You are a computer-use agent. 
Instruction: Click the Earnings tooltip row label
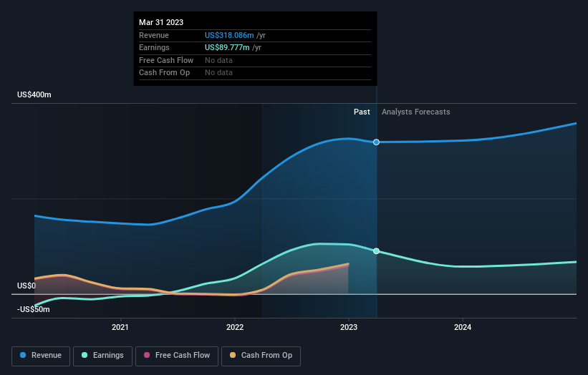click(x=154, y=47)
